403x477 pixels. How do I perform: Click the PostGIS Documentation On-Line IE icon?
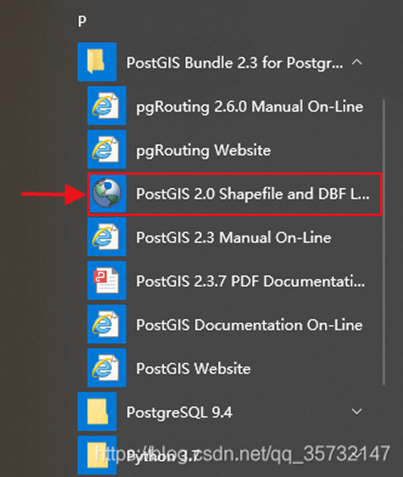pos(107,324)
